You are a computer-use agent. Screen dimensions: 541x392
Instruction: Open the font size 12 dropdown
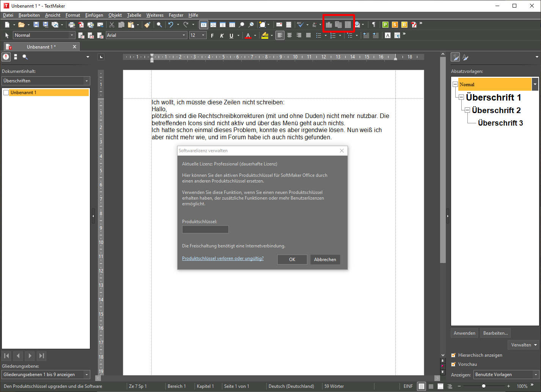(x=203, y=35)
